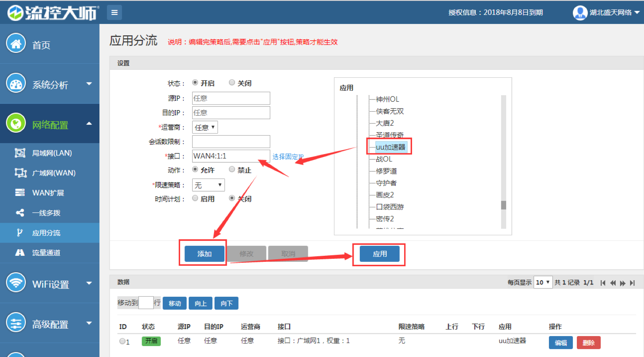Select 侠客无双 in the application tree
Image resolution: width=644 pixels, height=357 pixels.
pyautogui.click(x=390, y=111)
